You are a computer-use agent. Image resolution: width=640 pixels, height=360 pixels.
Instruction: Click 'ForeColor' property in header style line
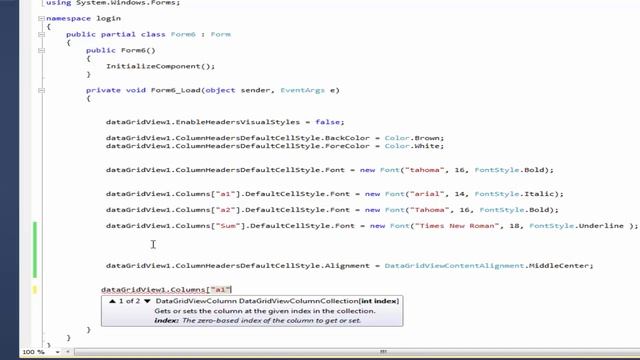(347, 146)
